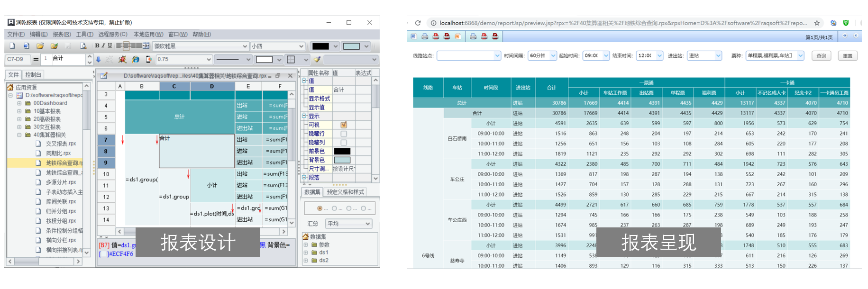Uncheck the 可视 visible checkbox

point(344,125)
